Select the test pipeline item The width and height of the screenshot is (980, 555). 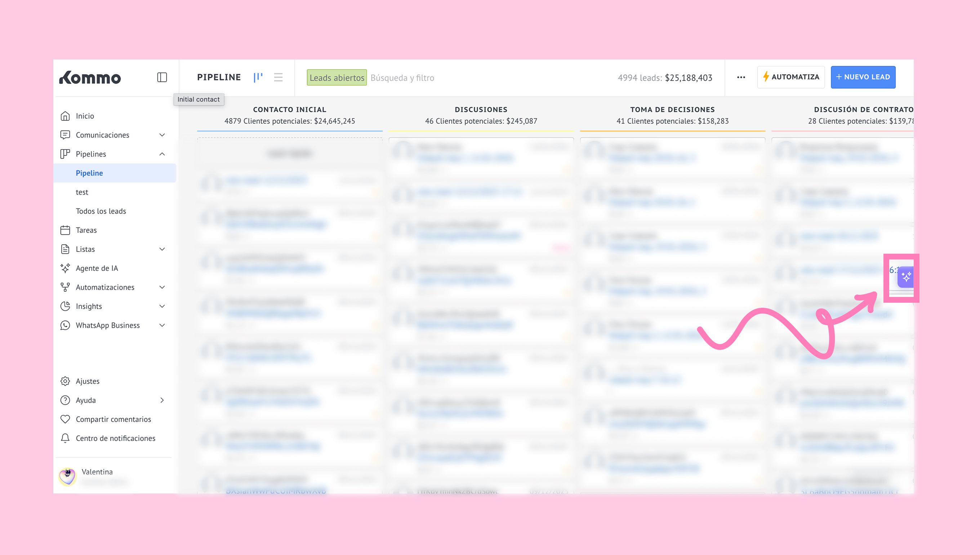[82, 192]
